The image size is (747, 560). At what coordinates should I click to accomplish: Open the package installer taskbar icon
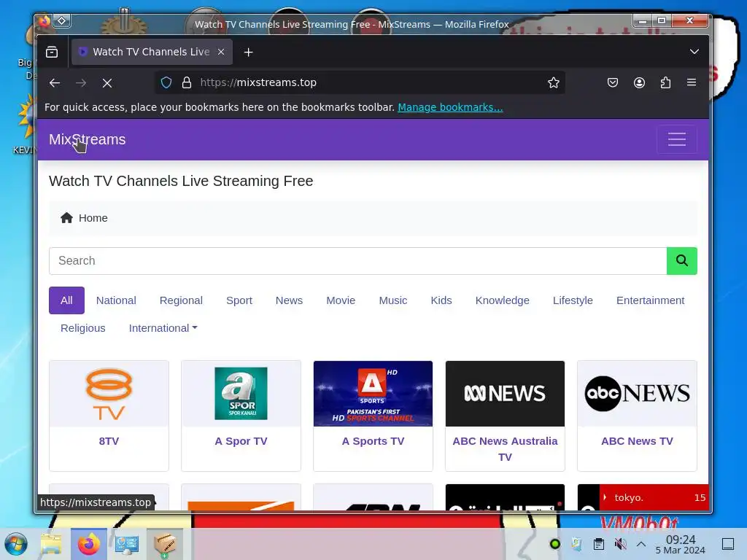(x=165, y=544)
